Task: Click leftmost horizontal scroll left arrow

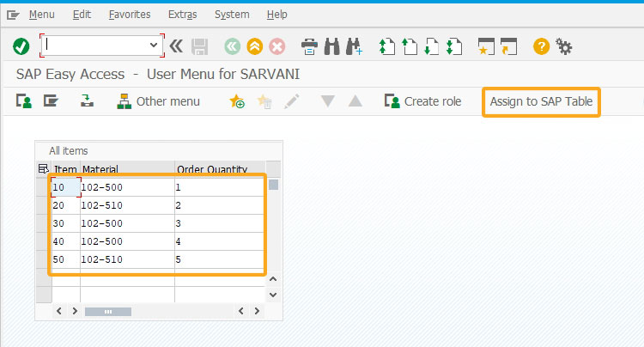Action: tap(59, 311)
